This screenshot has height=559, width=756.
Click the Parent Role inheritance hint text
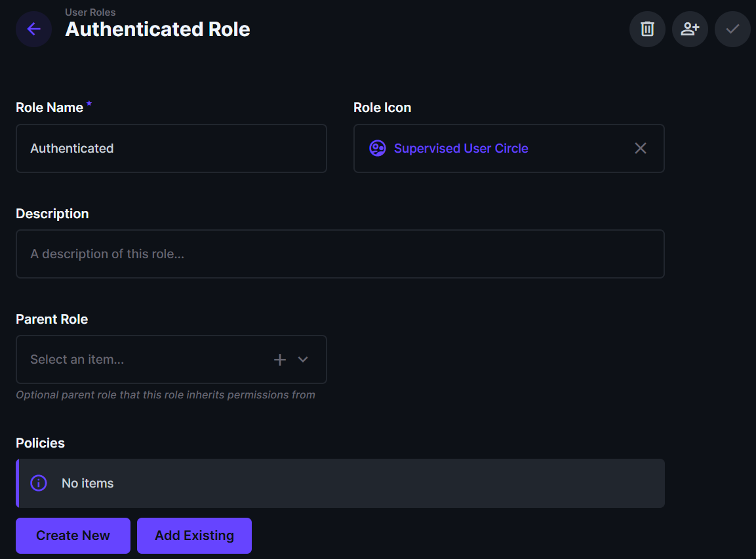tap(165, 395)
